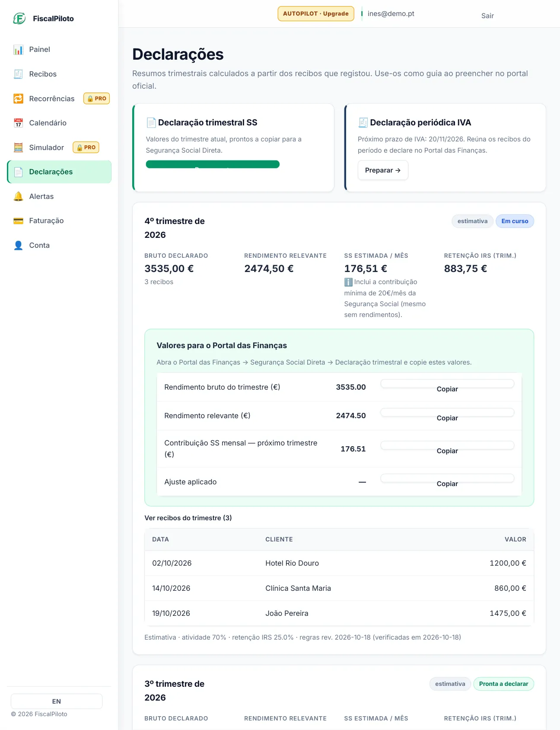Image resolution: width=560 pixels, height=730 pixels.
Task: Click the Recorrências repeat arrows icon
Action: pos(18,99)
